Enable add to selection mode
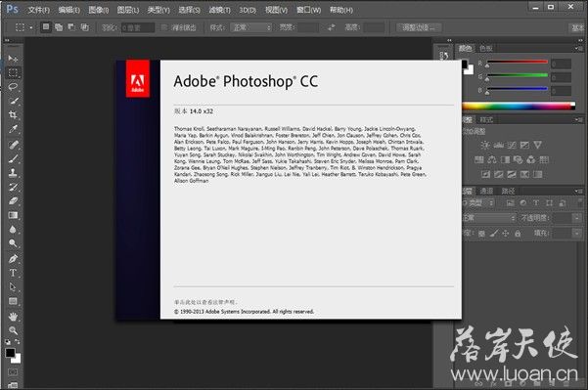The image size is (588, 390). 59,27
